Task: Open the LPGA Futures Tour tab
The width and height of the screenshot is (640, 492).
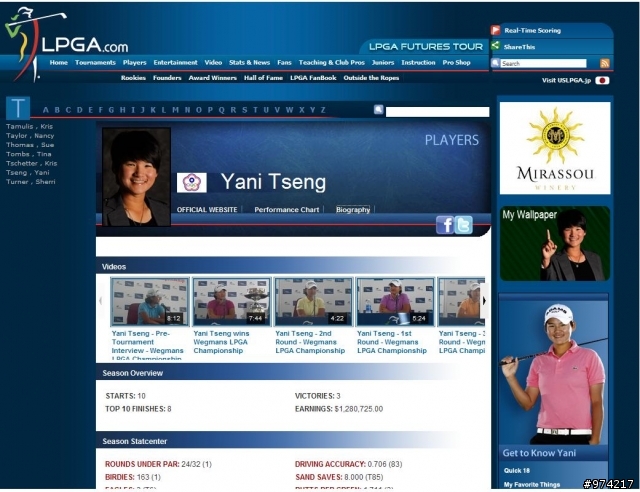Action: (425, 47)
